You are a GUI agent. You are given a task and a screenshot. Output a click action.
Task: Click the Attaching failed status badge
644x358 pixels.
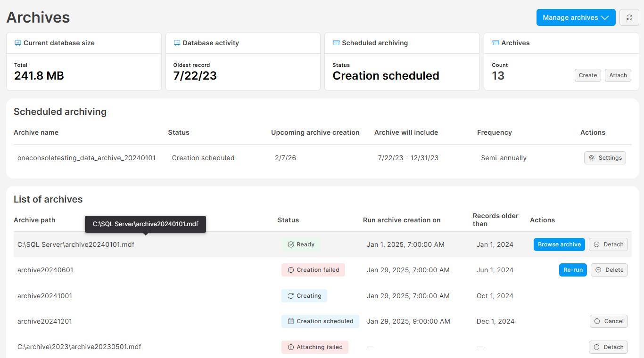[x=314, y=347]
